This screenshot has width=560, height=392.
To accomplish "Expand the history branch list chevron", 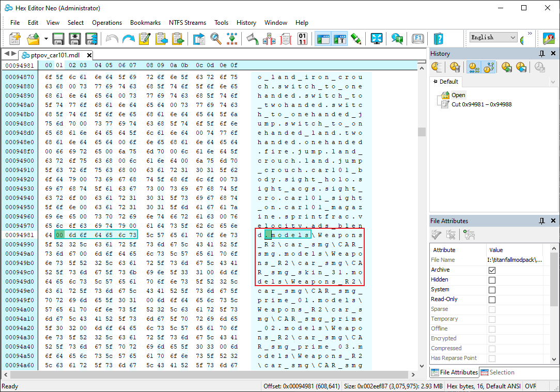I will [x=553, y=82].
